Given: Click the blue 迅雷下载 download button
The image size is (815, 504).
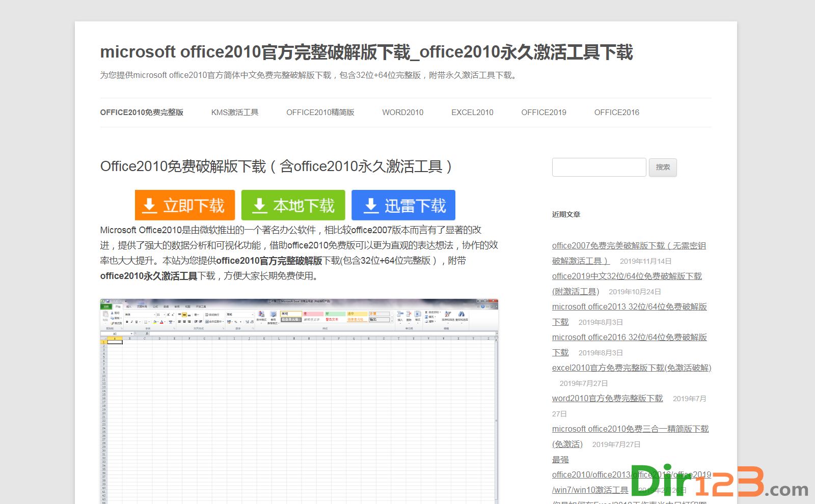Looking at the screenshot, I should click(403, 205).
